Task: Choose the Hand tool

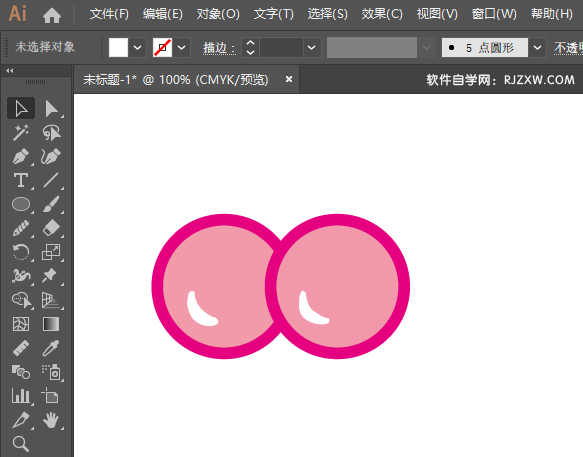Action: (51, 420)
